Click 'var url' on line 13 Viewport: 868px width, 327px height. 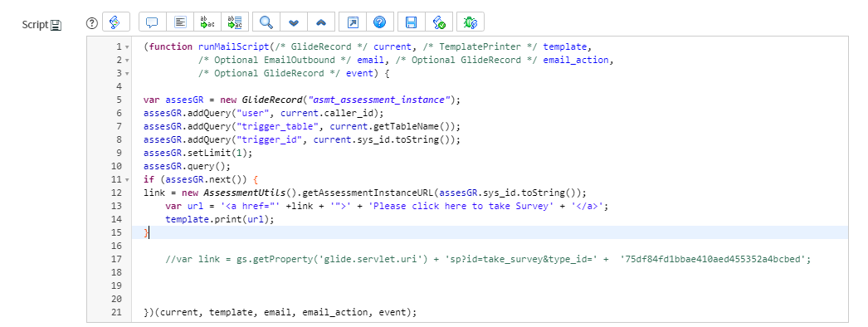184,207
